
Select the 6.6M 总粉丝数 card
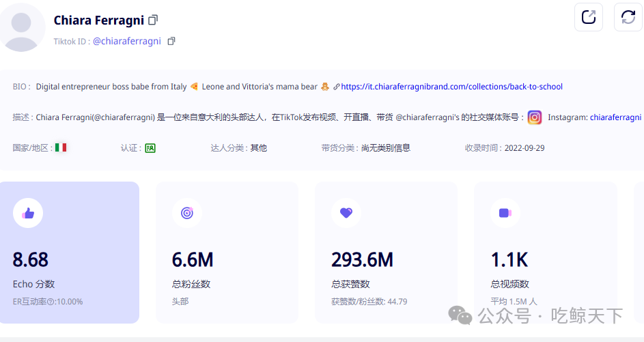click(x=227, y=253)
